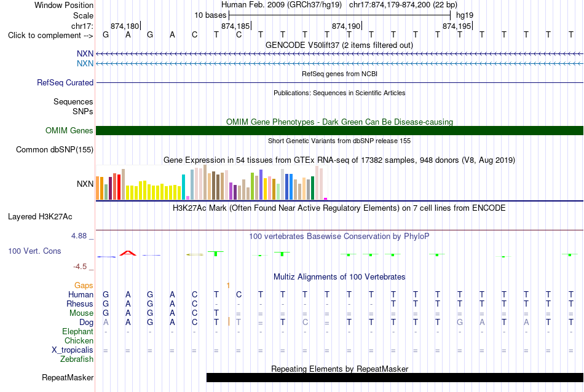
Task: Click the dark green OMIM gene bar
Action: 339,131
